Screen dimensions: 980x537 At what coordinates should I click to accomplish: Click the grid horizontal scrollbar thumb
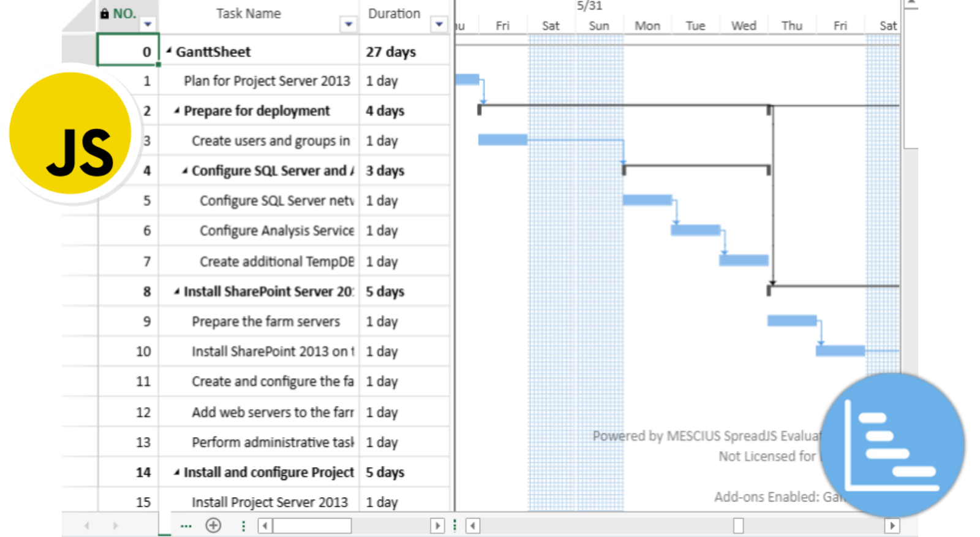point(312,526)
